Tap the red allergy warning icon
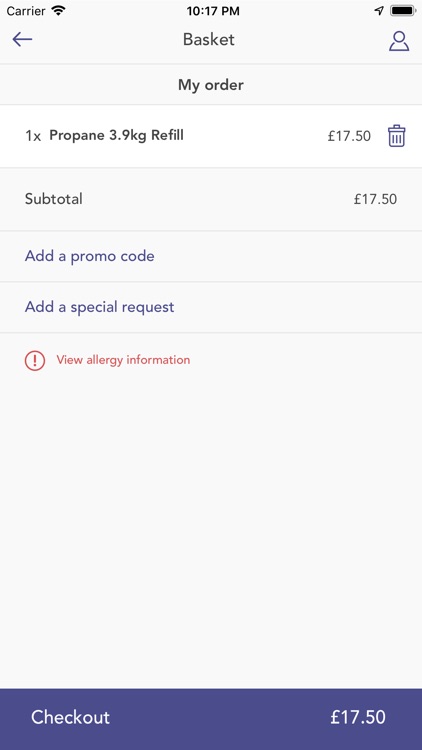The width and height of the screenshot is (422, 750). [x=35, y=360]
